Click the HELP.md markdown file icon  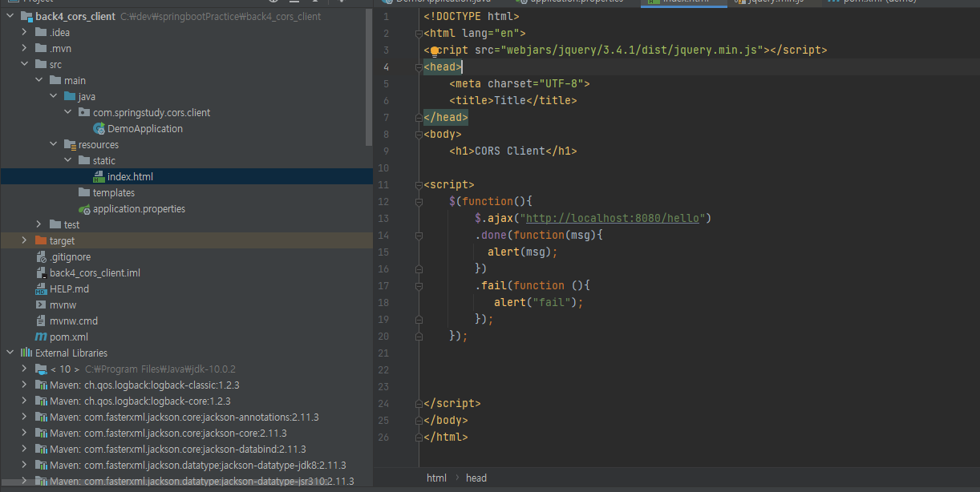(x=41, y=288)
